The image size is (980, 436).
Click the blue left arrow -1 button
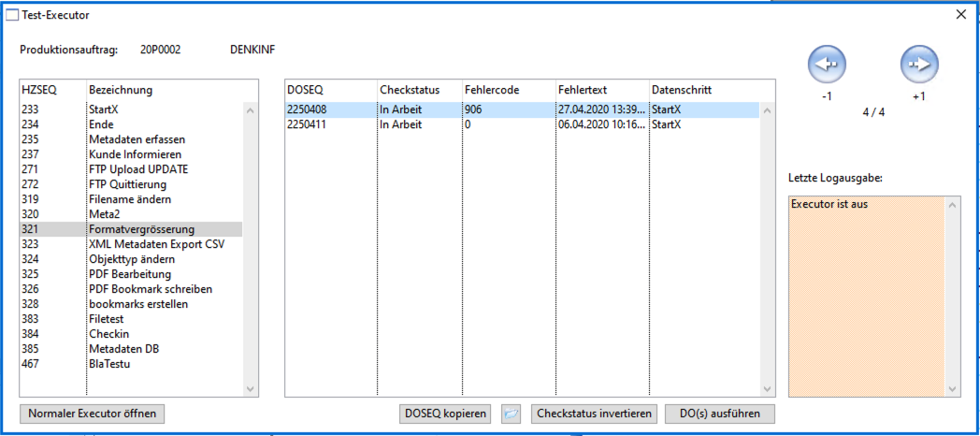pyautogui.click(x=827, y=64)
